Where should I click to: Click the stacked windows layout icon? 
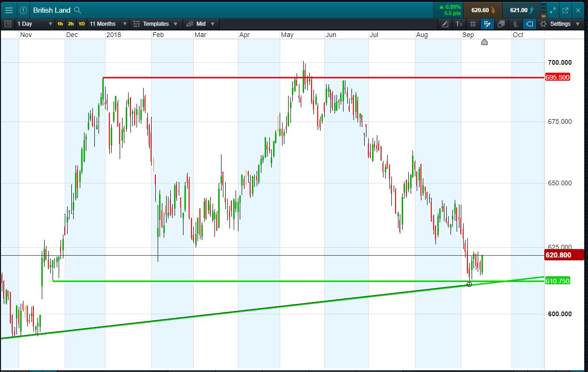(501, 24)
